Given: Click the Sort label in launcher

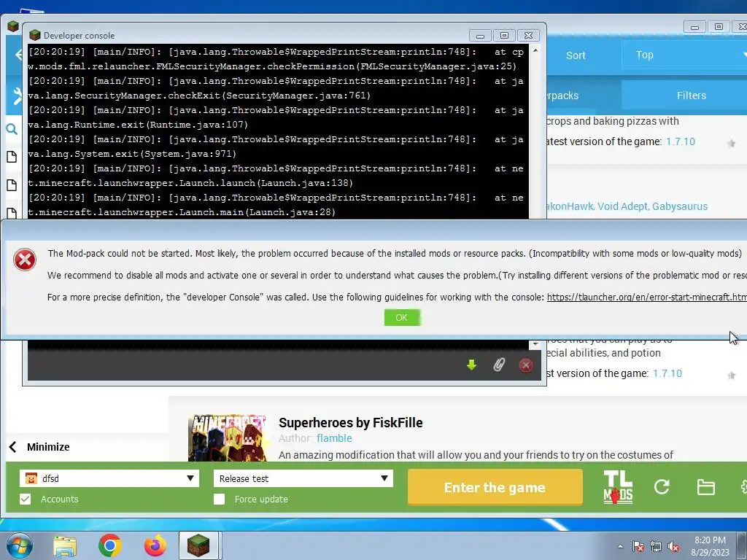Looking at the screenshot, I should click(576, 55).
